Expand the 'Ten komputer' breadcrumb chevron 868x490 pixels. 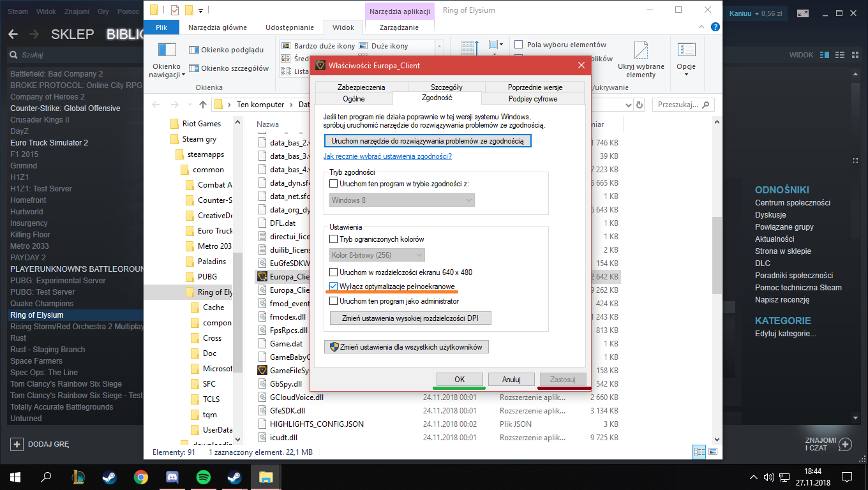tap(290, 105)
